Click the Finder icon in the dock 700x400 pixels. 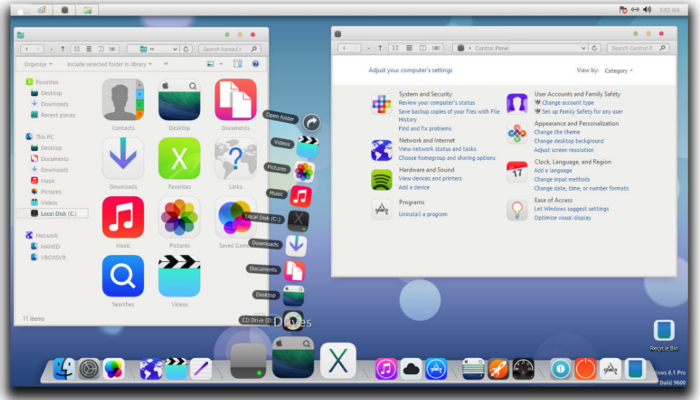pos(63,369)
